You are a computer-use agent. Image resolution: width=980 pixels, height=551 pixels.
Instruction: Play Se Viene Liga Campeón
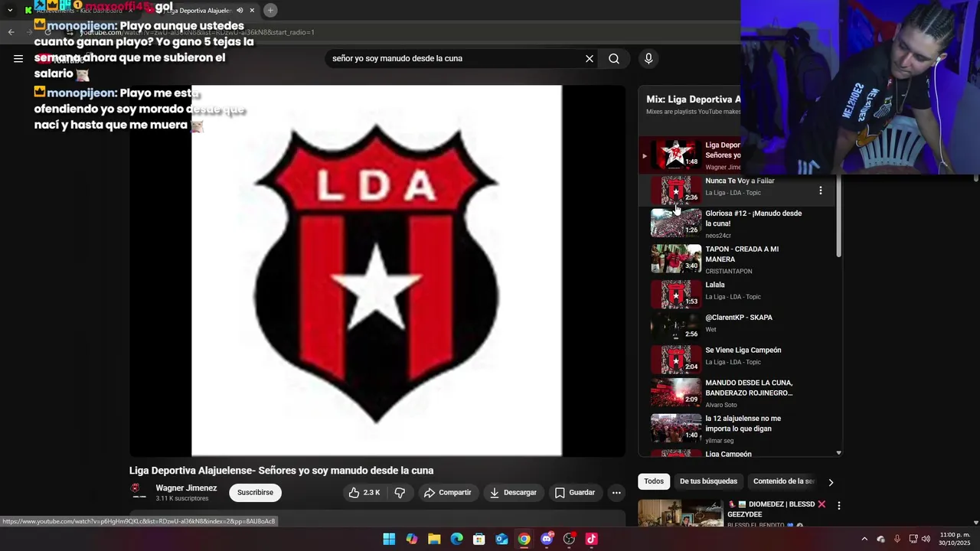[735, 358]
